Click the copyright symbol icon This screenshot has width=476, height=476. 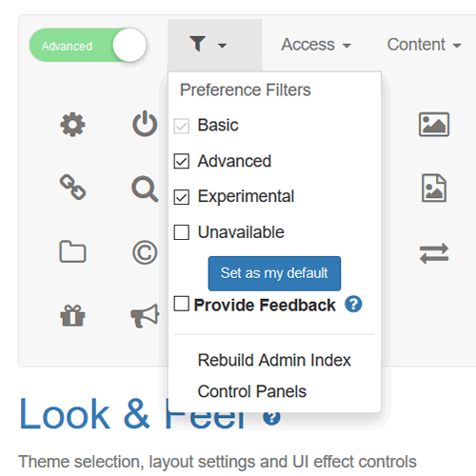(145, 252)
